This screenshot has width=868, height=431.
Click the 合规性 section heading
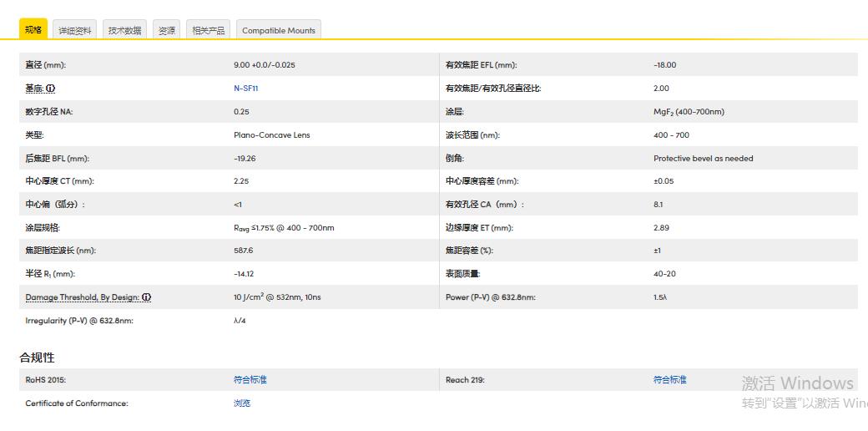pos(38,357)
